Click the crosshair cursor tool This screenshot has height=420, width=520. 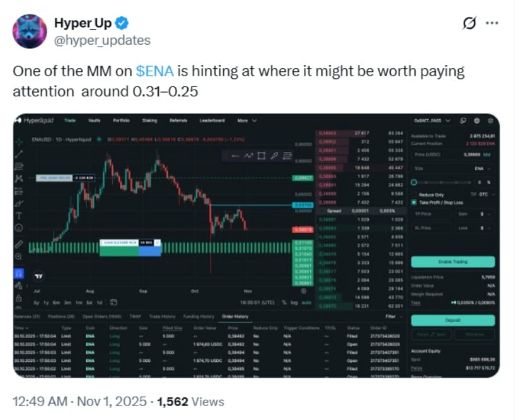pos(20,140)
